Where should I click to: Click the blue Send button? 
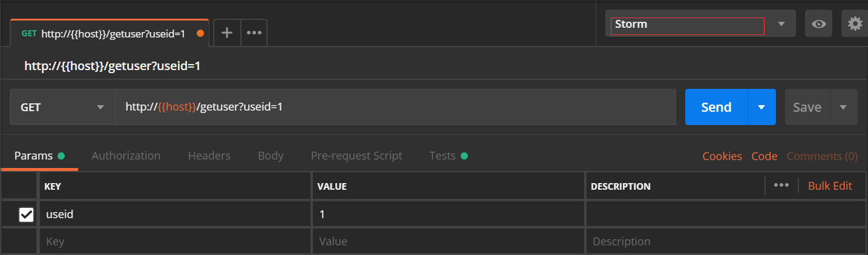pyautogui.click(x=716, y=107)
